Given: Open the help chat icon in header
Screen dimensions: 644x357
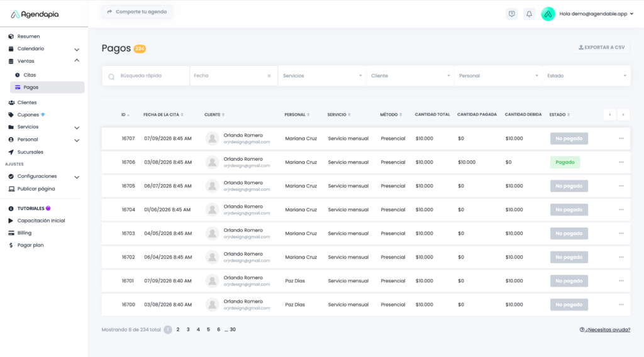Looking at the screenshot, I should [511, 14].
